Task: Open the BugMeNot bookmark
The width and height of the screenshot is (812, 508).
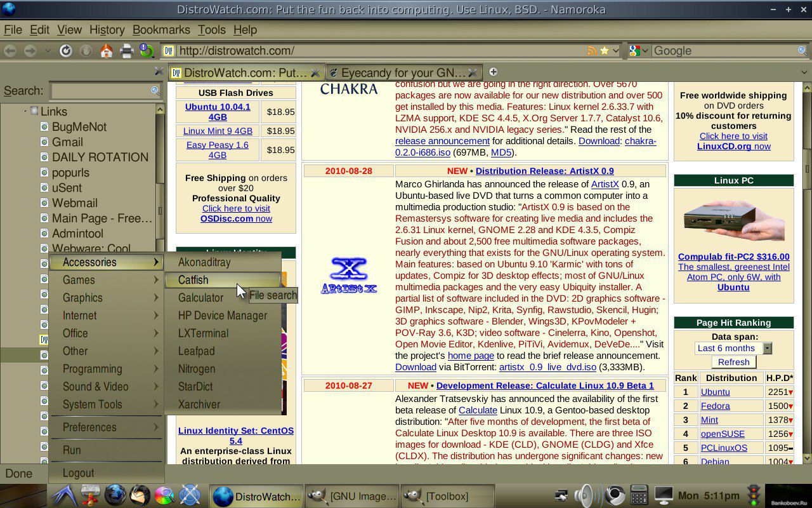Action: [x=79, y=127]
